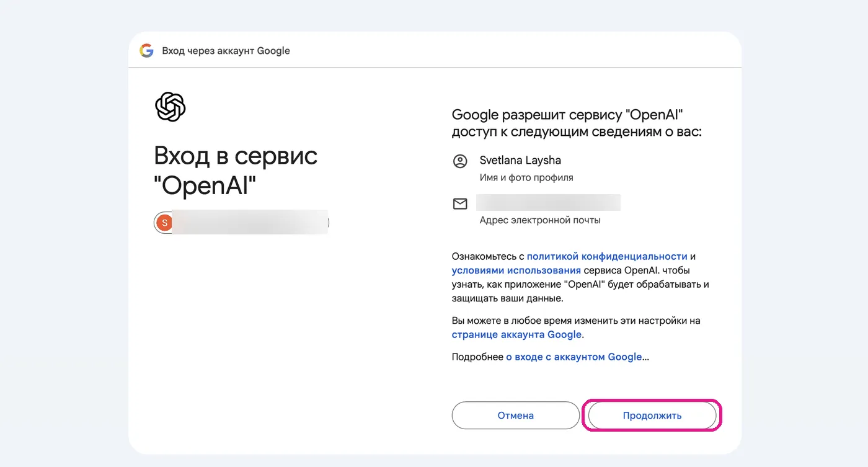The image size is (868, 467).
Task: Click the profile person icon next to Svetlana Laysha
Action: pyautogui.click(x=460, y=161)
